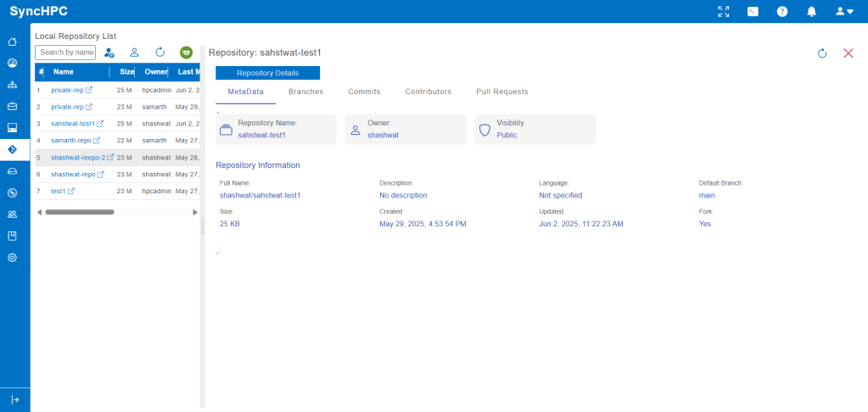Image resolution: width=868 pixels, height=412 pixels.
Task: Open the help question mark icon
Action: (x=782, y=11)
